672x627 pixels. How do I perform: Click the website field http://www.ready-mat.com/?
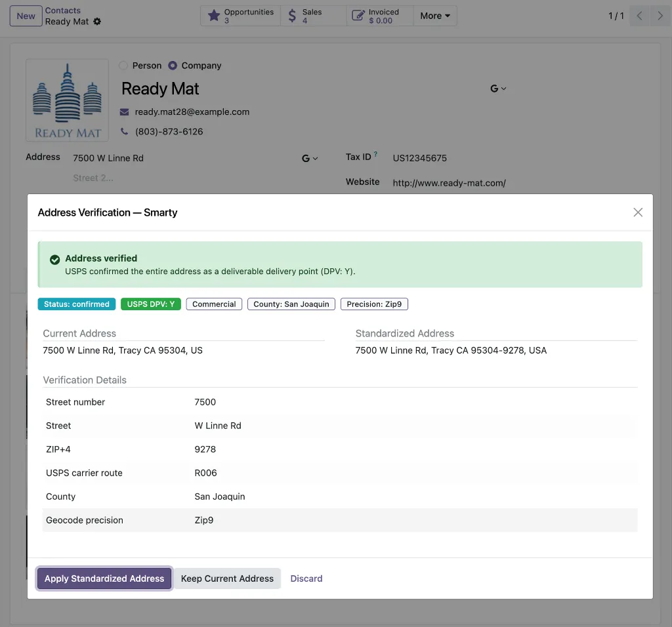click(449, 183)
